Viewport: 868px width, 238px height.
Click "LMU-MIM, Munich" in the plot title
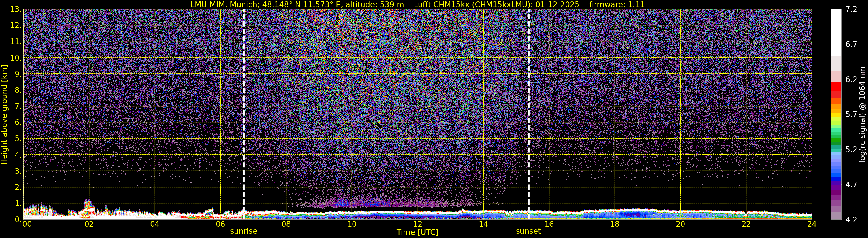point(225,5)
